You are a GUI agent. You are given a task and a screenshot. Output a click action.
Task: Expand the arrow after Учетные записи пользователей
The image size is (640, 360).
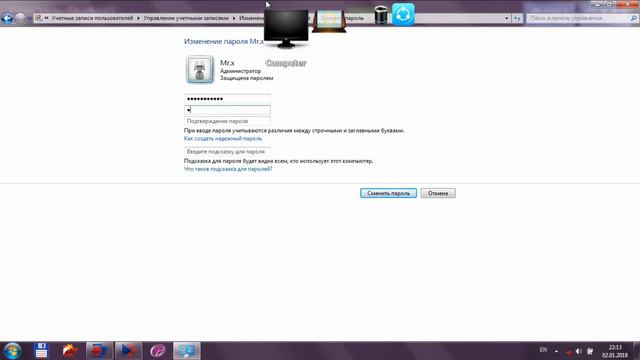point(138,18)
